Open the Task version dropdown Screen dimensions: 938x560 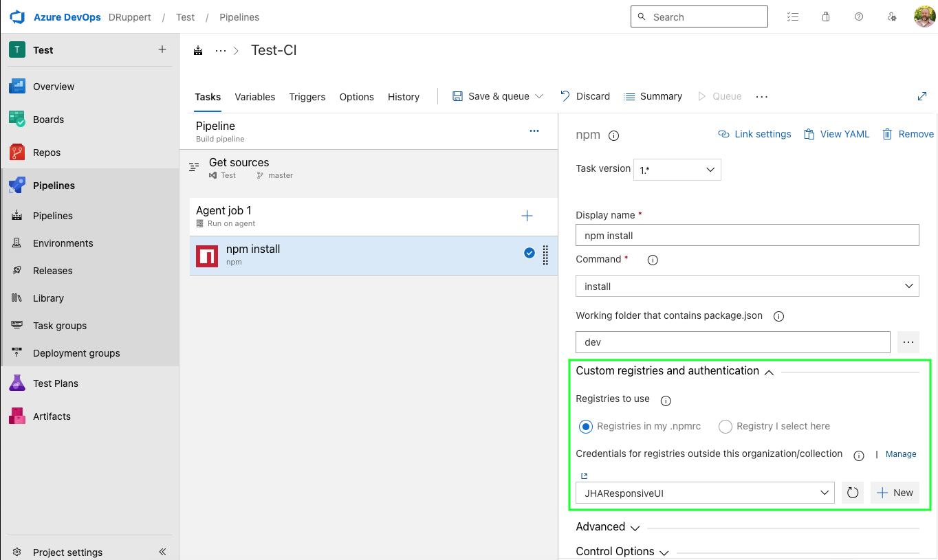tap(677, 170)
